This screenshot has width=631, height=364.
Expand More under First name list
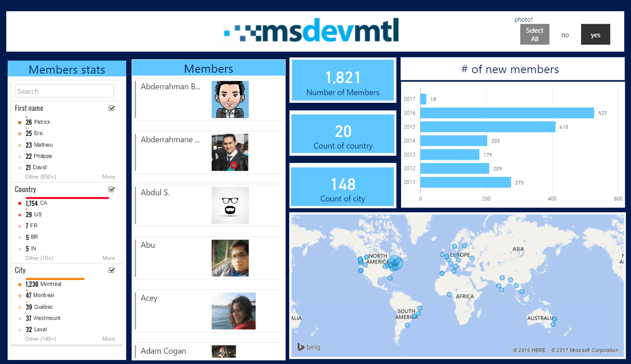(x=108, y=177)
